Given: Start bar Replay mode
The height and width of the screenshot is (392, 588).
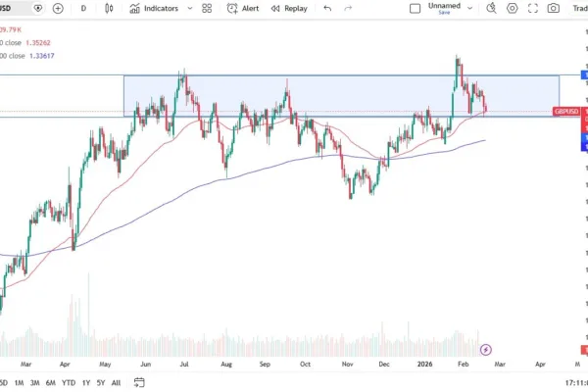Looking at the screenshot, I should (x=289, y=8).
